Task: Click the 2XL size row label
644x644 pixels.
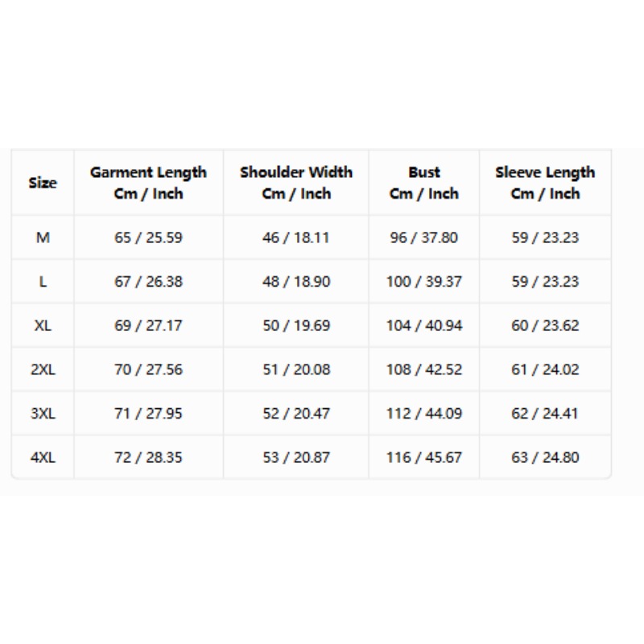Action: (x=43, y=369)
